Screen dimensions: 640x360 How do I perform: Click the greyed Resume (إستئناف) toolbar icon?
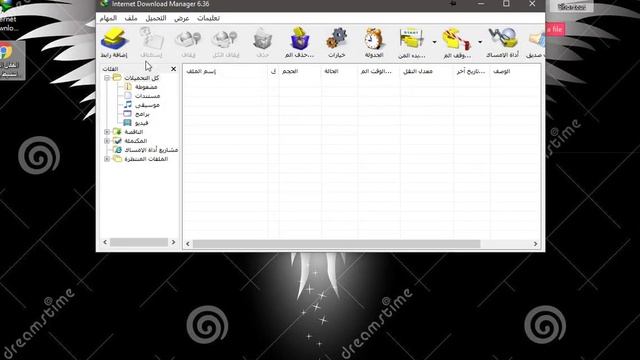coord(151,40)
